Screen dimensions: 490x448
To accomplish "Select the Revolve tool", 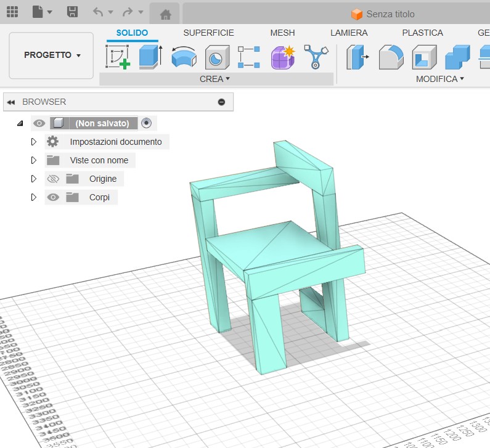I will point(183,57).
